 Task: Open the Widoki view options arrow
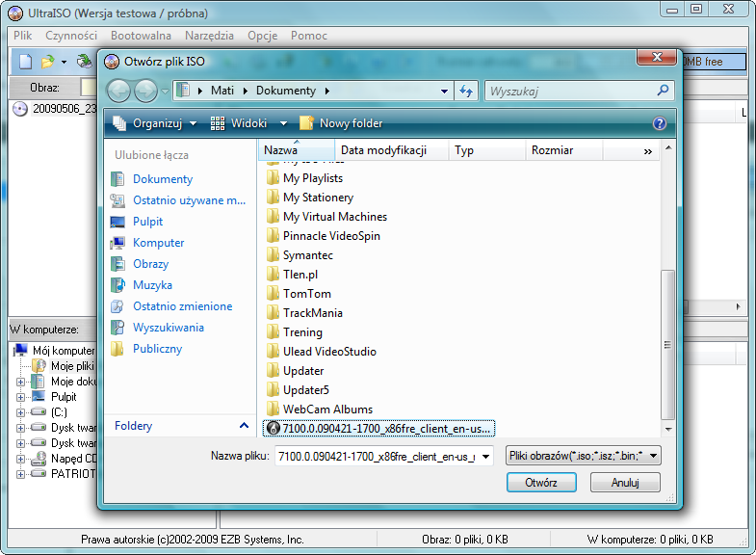coord(283,123)
